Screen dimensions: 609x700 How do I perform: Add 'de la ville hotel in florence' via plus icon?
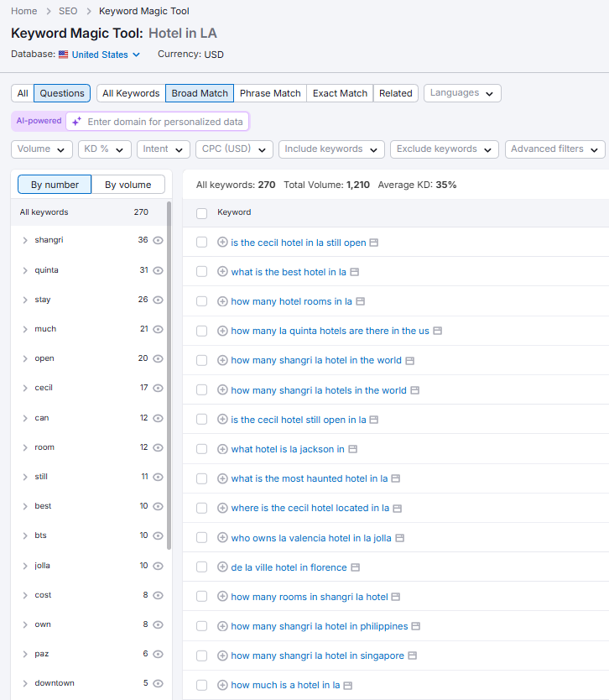[x=222, y=567]
